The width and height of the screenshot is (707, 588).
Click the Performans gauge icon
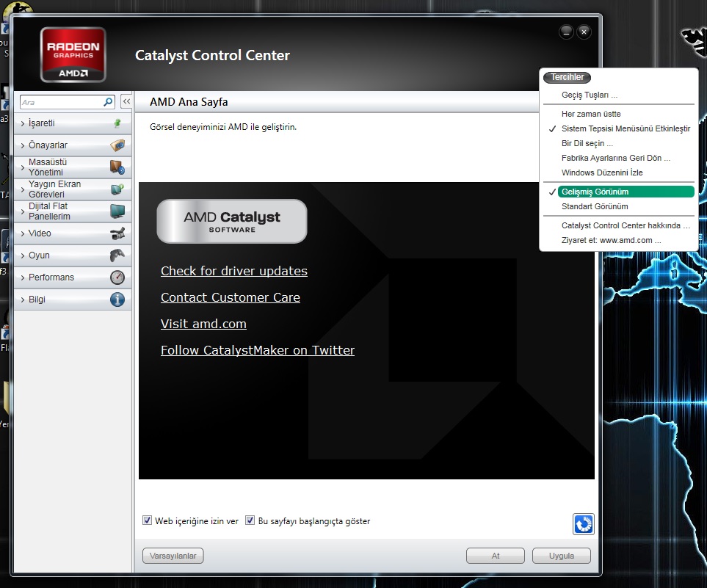pos(117,277)
